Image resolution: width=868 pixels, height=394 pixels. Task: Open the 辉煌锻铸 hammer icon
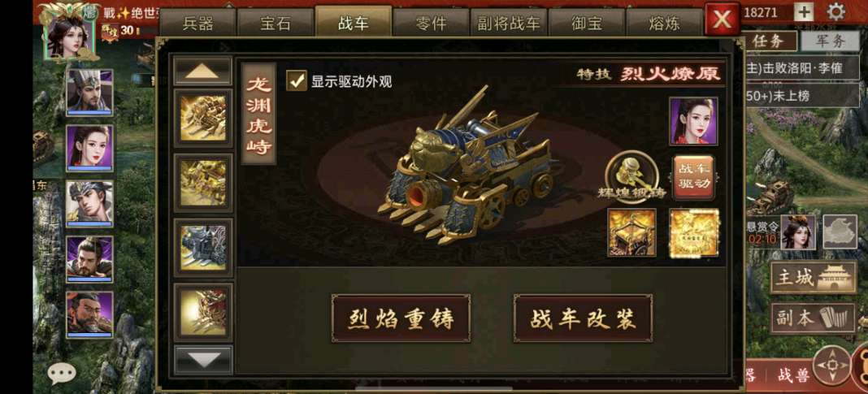coord(632,176)
